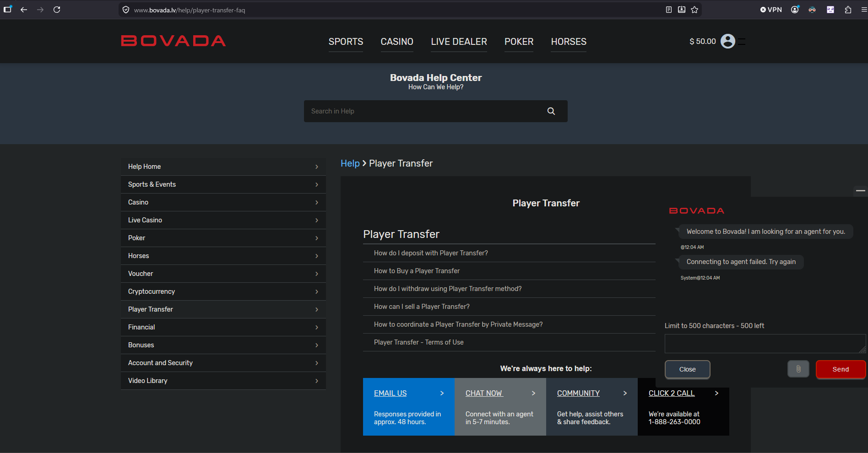Expand the Help Home sidebar row

[x=223, y=167]
